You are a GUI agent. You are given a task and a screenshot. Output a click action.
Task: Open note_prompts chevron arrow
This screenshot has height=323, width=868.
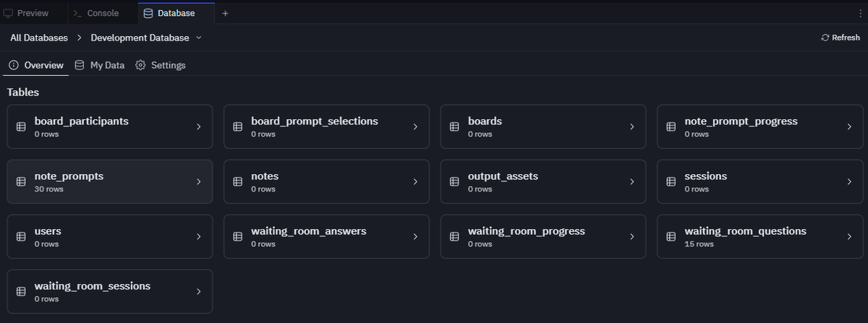(198, 181)
